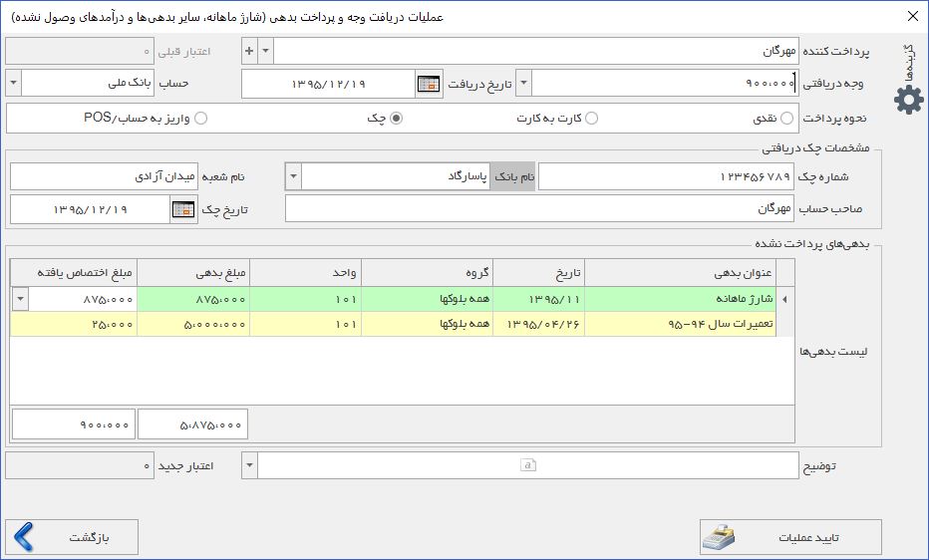The image size is (929, 560).
Task: Click allocated amount cell ۲۵,۰۰۰
Action: click(x=74, y=325)
